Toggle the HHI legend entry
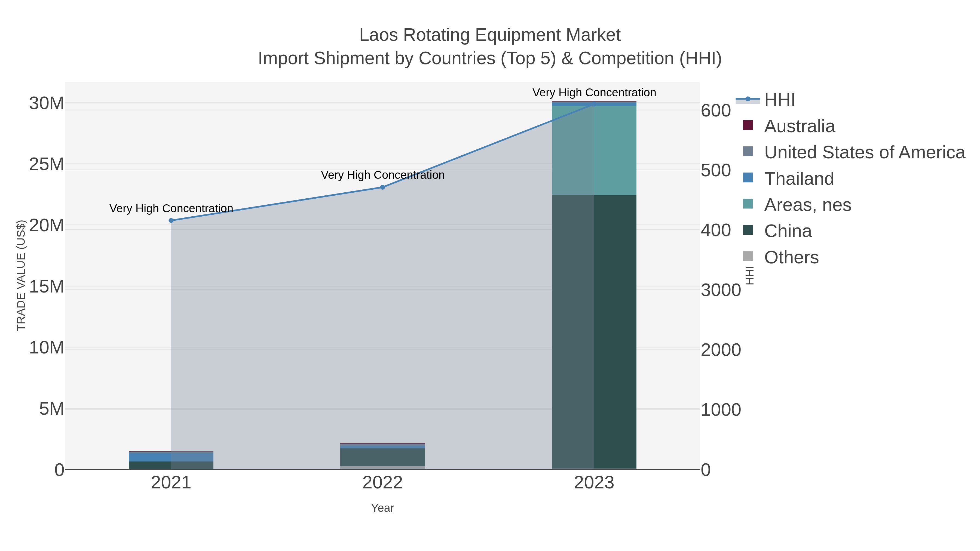Screen dimensions: 980x551 pos(765,100)
